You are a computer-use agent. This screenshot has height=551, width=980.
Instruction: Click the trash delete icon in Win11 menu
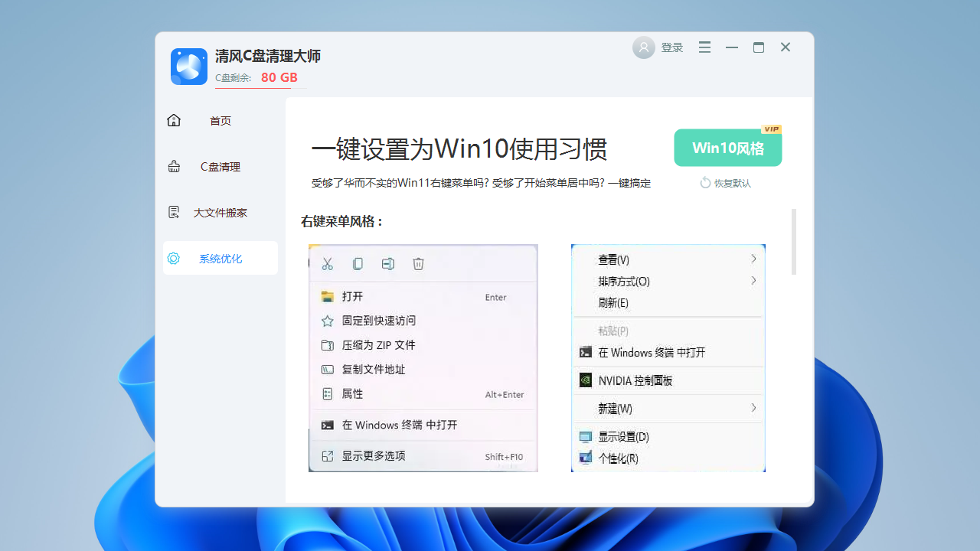click(418, 264)
